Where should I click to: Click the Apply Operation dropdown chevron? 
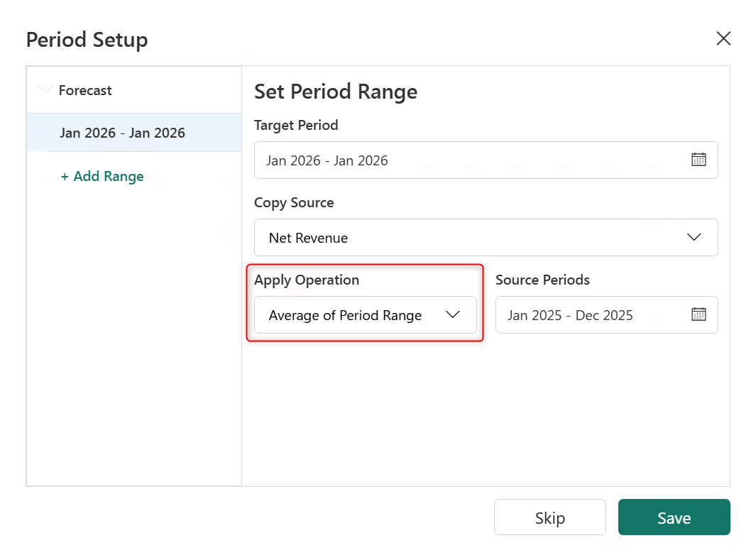[453, 314]
